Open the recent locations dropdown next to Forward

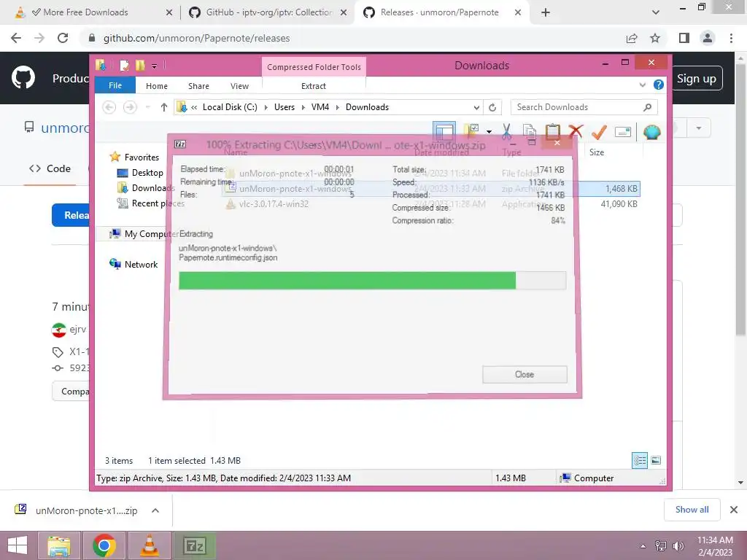(147, 107)
